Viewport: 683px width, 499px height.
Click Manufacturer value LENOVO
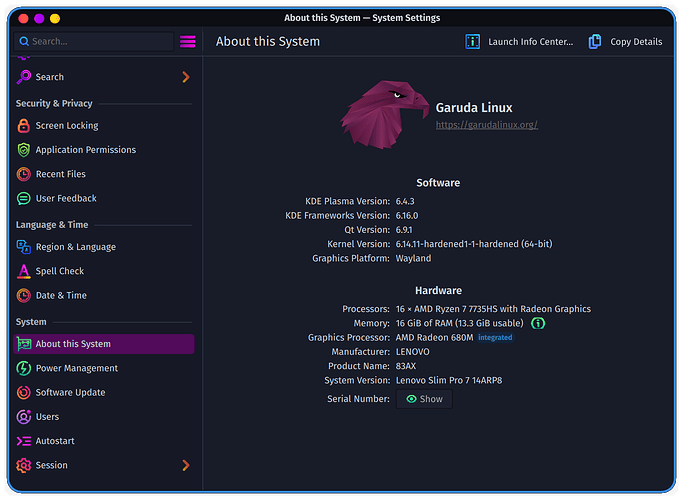413,352
